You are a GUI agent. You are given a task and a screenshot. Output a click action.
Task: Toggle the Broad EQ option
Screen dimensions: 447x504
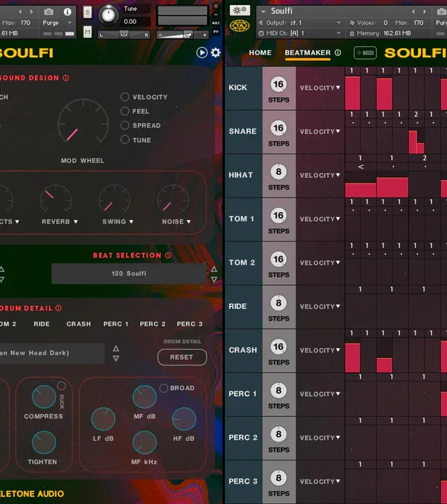pos(164,388)
